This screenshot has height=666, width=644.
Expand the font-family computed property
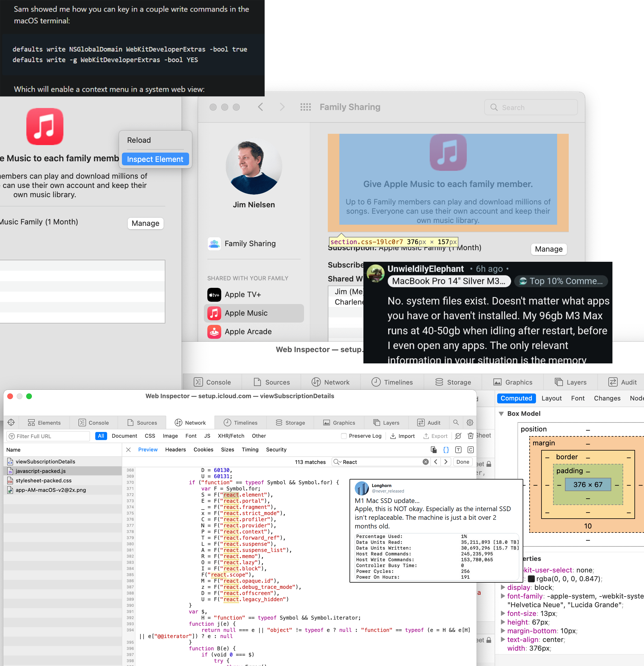(x=503, y=596)
